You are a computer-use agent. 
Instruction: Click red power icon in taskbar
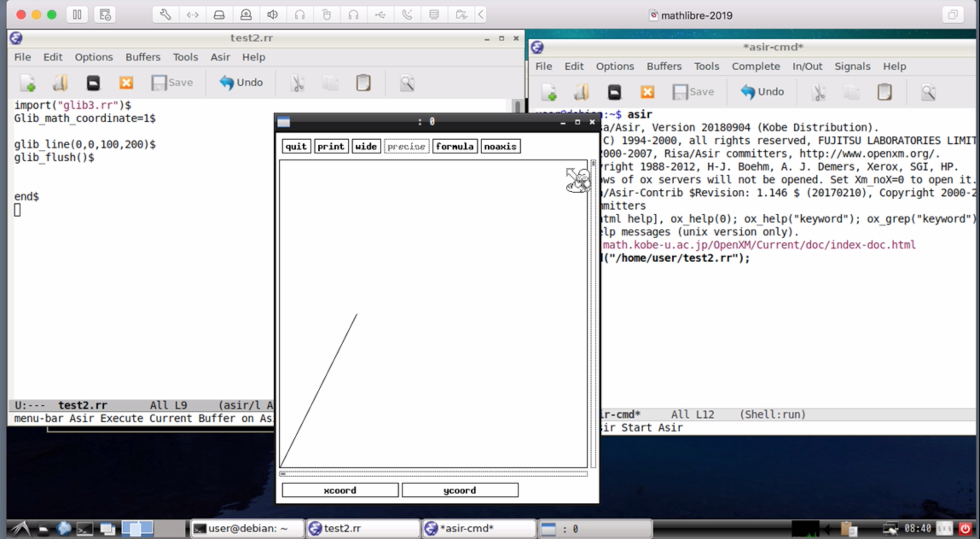tap(965, 529)
